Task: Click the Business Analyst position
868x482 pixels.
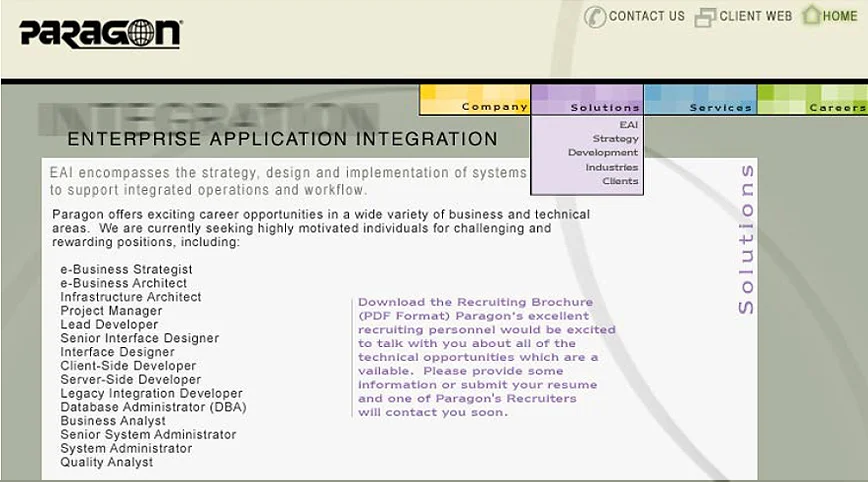Action: [113, 421]
